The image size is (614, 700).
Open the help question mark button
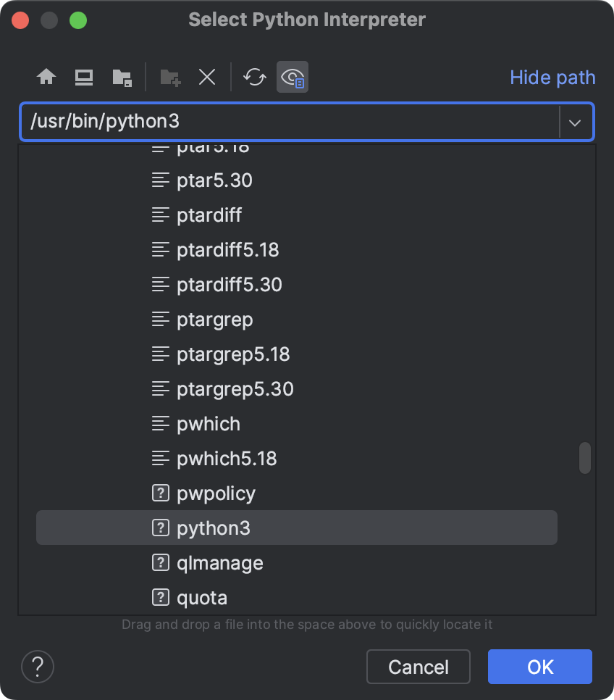click(38, 666)
